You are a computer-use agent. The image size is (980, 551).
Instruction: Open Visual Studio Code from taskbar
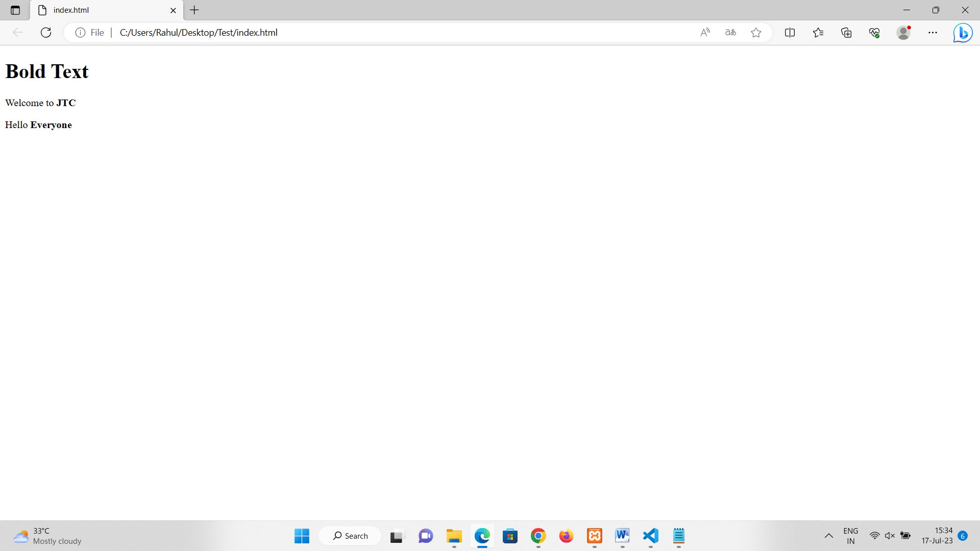(650, 536)
